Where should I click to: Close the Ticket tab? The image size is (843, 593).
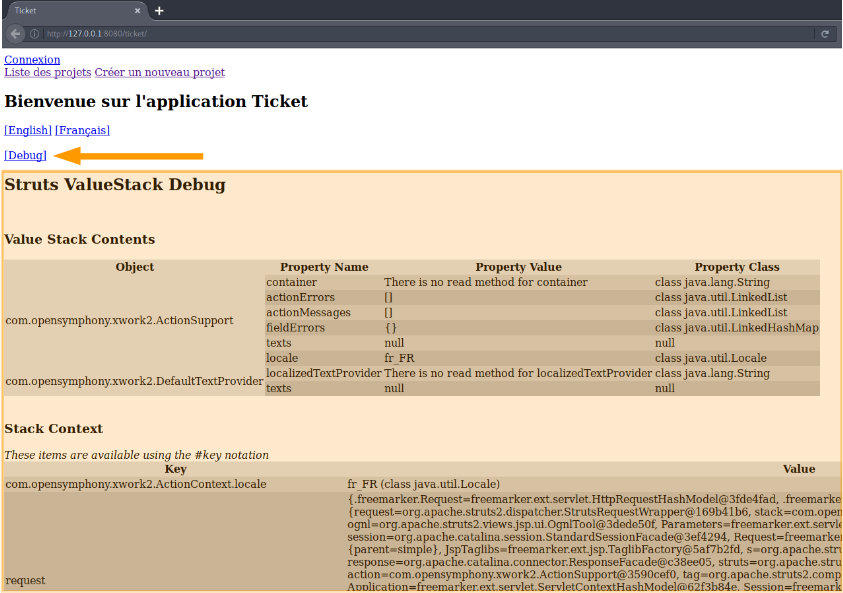point(138,11)
